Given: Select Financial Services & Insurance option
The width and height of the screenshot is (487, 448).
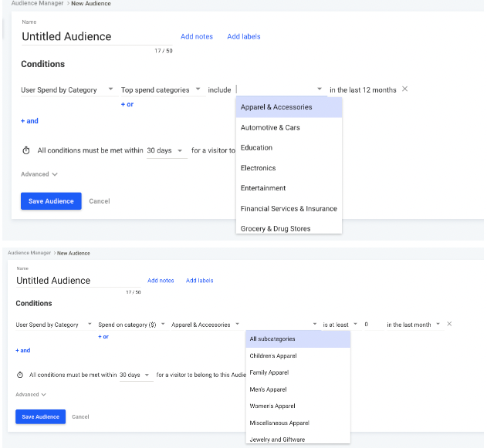Looking at the screenshot, I should pos(289,208).
